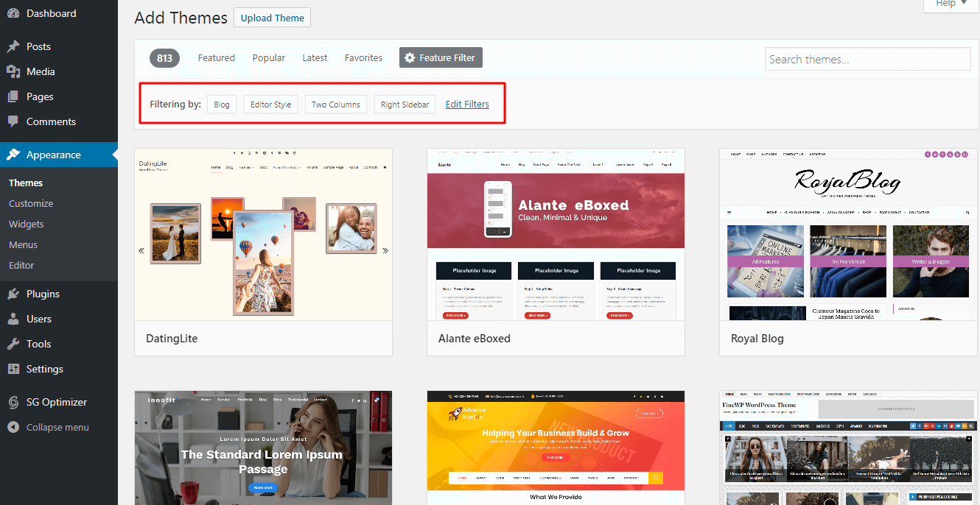
Task: Switch to the Popular themes tab
Action: (268, 57)
